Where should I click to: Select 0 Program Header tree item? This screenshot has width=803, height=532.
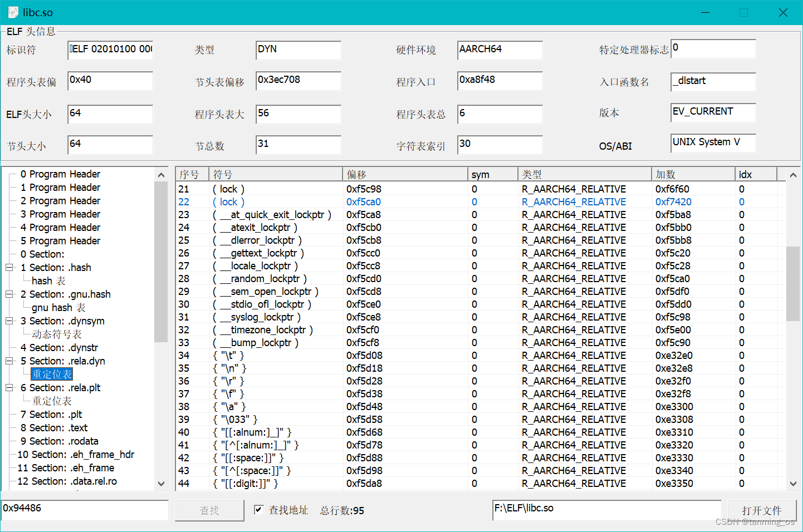pyautogui.click(x=60, y=174)
